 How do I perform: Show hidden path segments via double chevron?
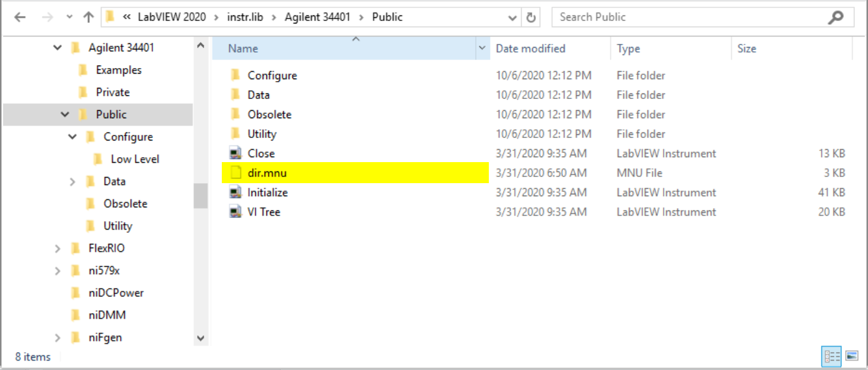coord(126,17)
